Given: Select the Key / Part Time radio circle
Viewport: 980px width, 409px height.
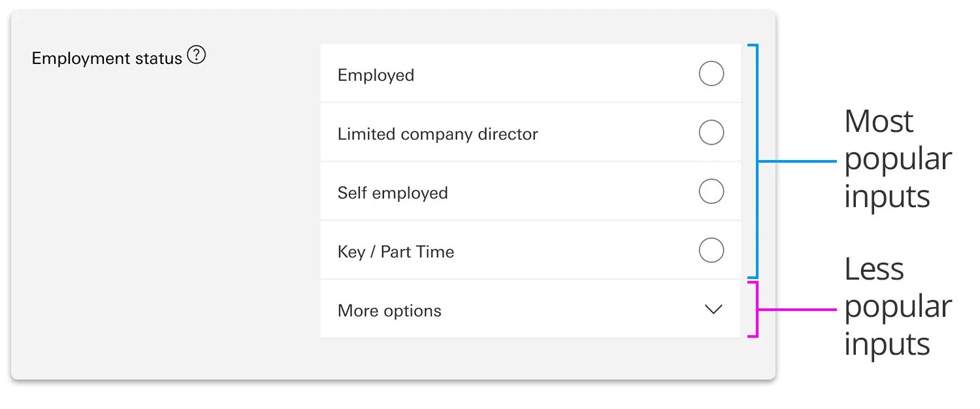Looking at the screenshot, I should pyautogui.click(x=711, y=250).
